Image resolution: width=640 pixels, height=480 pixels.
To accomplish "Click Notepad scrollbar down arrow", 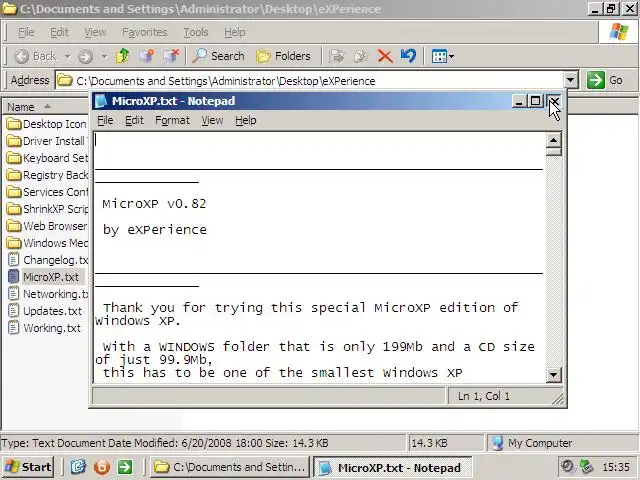I will 553,374.
